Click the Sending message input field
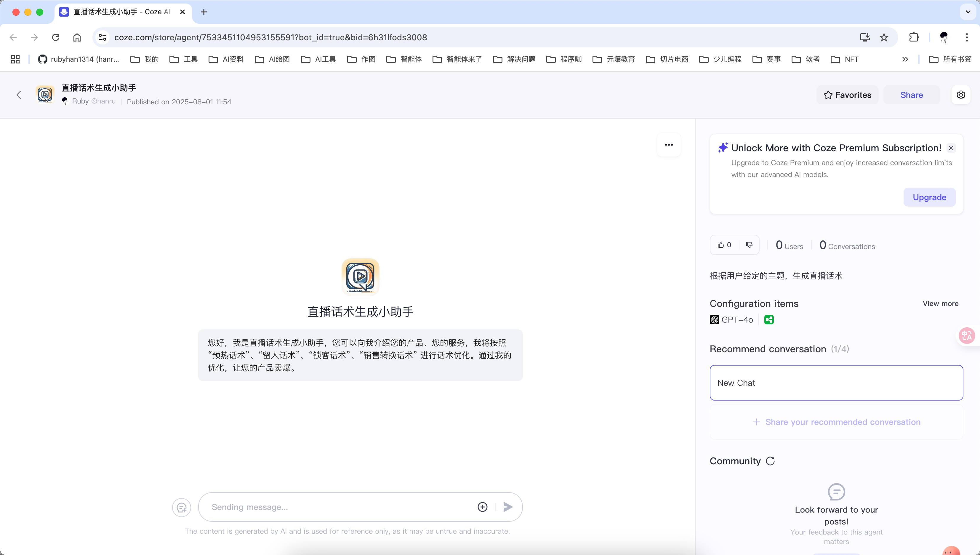Screen dimensions: 980x555 click(x=335, y=507)
